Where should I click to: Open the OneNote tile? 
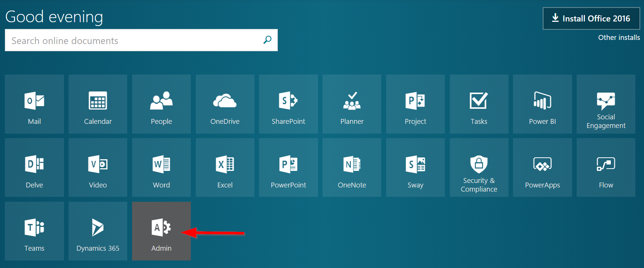(x=352, y=167)
